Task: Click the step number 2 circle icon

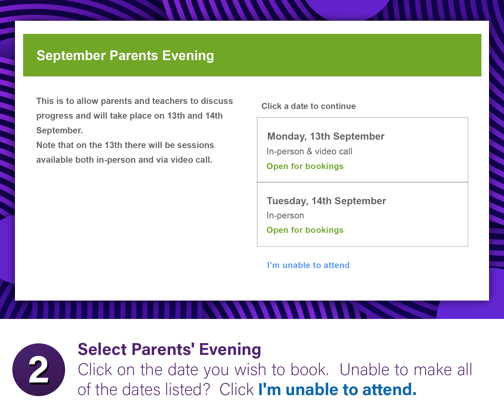Action: [x=39, y=370]
